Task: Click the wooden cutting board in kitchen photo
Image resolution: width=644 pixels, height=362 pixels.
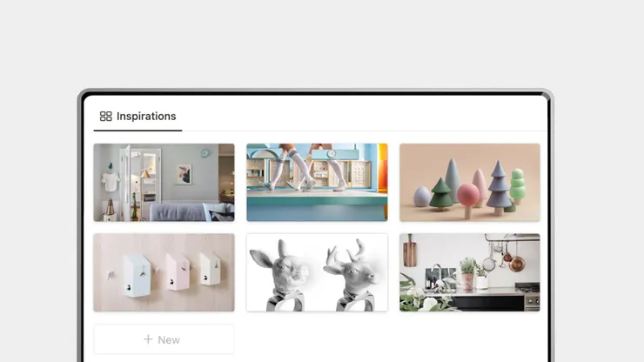Action: (410, 251)
